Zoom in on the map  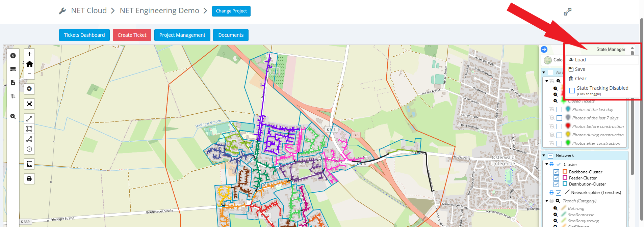29,54
